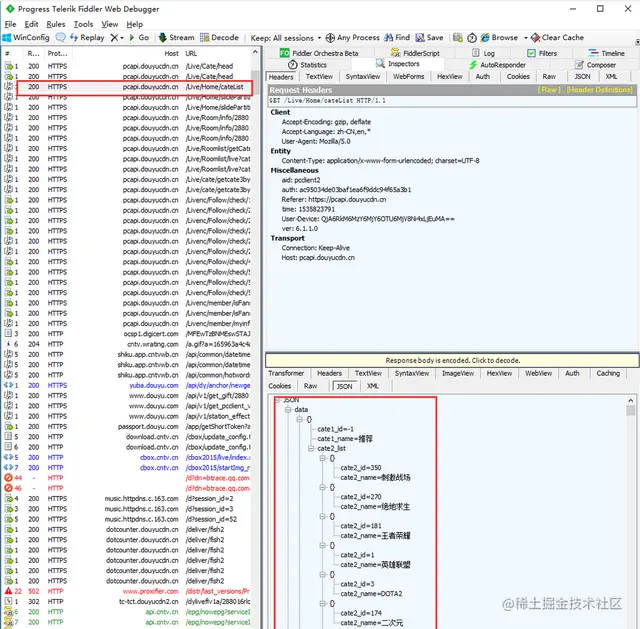Switch to the Statistics tab

307,64
